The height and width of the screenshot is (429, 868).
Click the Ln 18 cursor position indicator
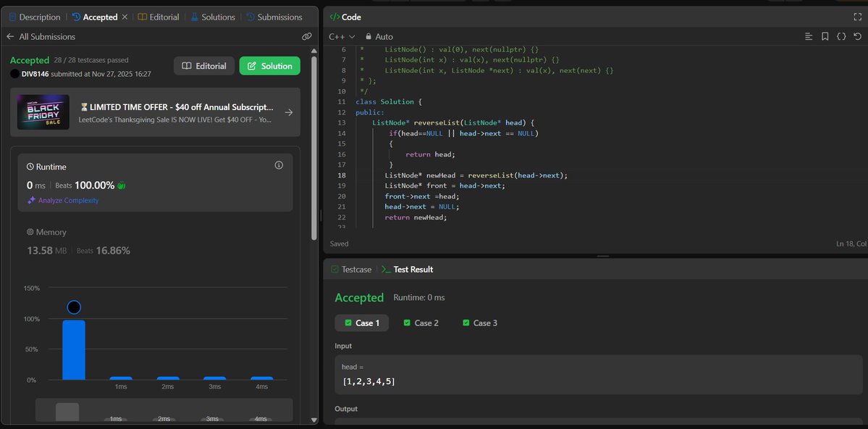point(851,244)
